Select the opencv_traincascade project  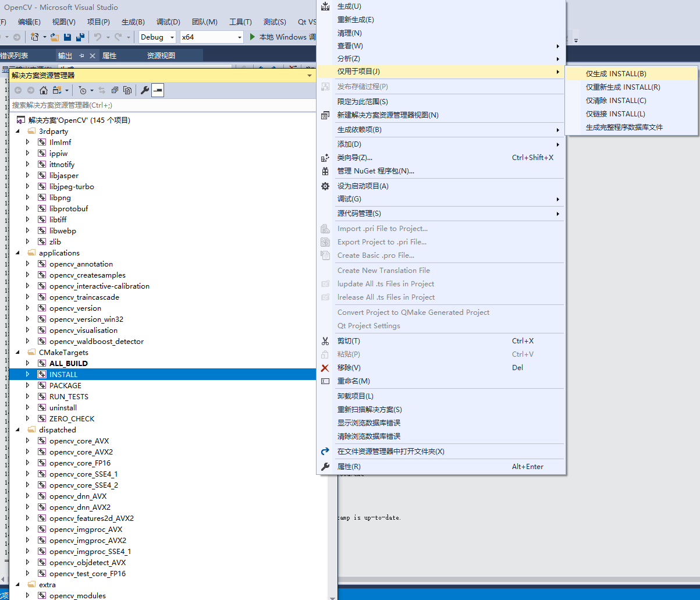(84, 297)
